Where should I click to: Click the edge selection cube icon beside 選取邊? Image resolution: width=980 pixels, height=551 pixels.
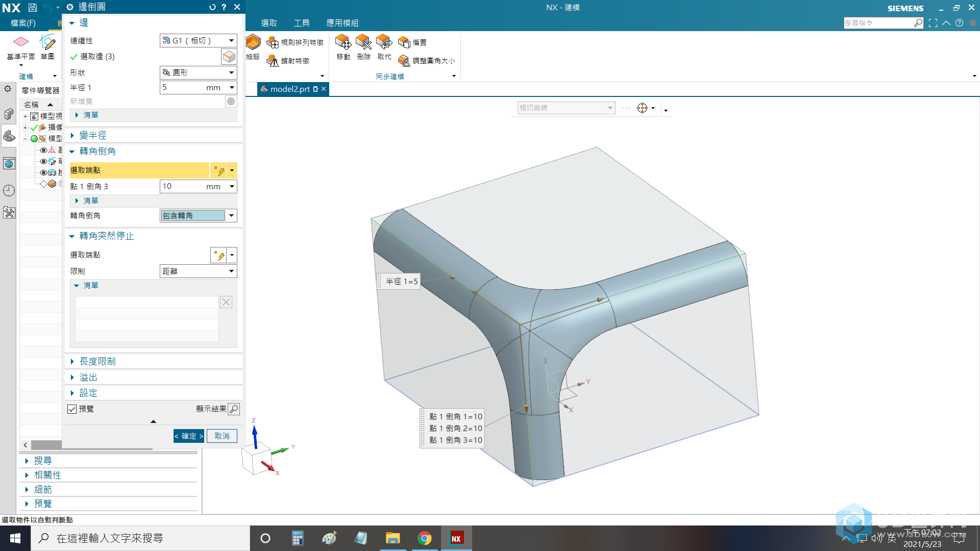point(229,57)
